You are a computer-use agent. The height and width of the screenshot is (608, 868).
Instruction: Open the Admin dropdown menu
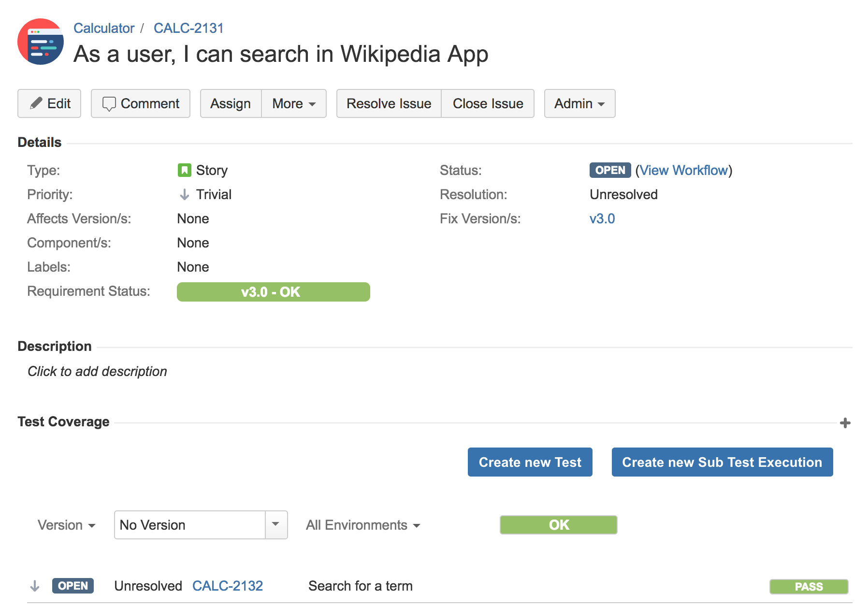(x=579, y=103)
